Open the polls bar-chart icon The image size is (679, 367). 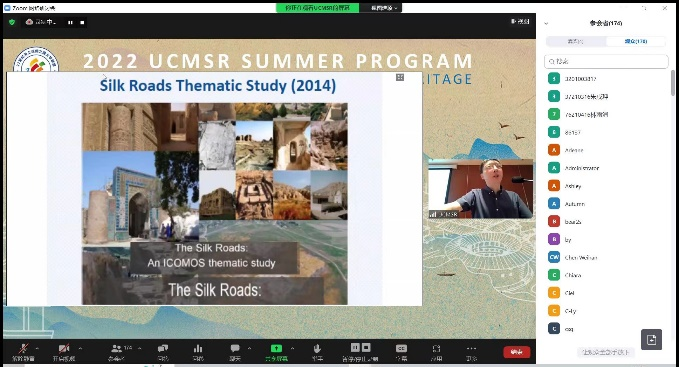[198, 348]
